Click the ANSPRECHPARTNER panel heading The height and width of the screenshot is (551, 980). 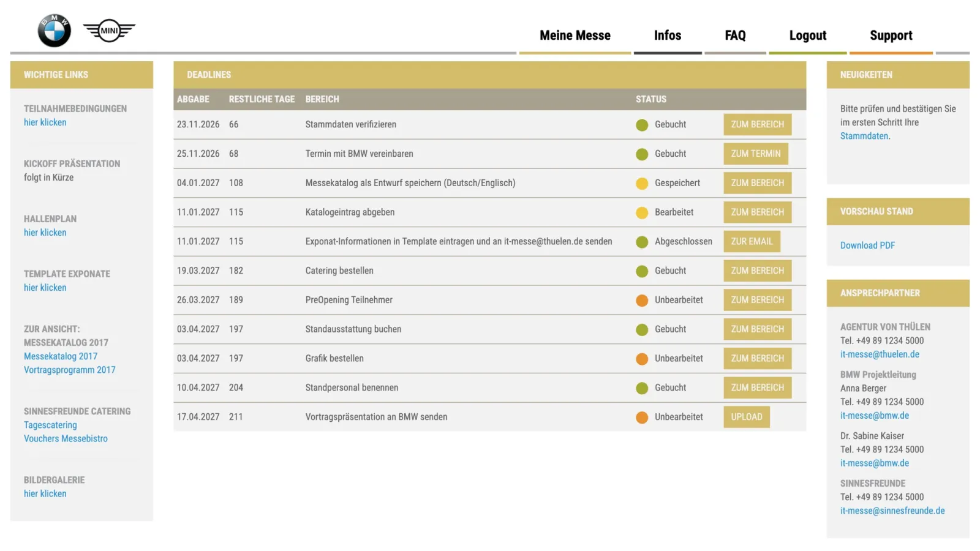(880, 293)
